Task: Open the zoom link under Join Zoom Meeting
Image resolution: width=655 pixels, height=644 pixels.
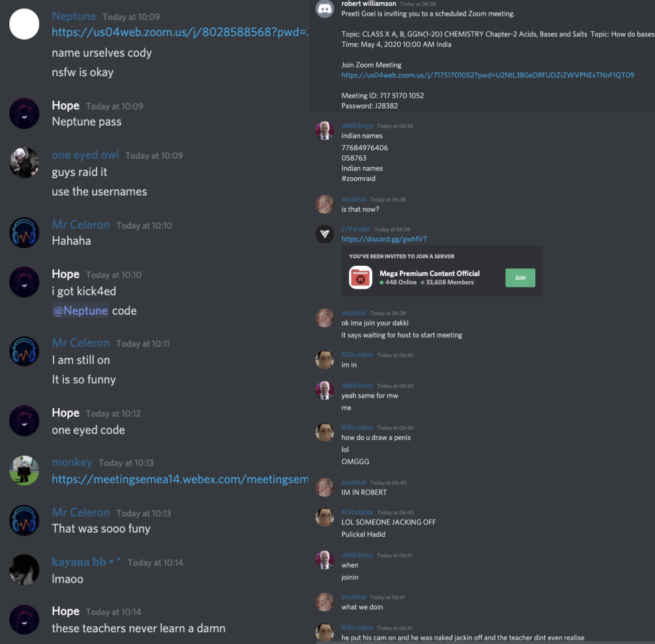Action: pos(487,75)
